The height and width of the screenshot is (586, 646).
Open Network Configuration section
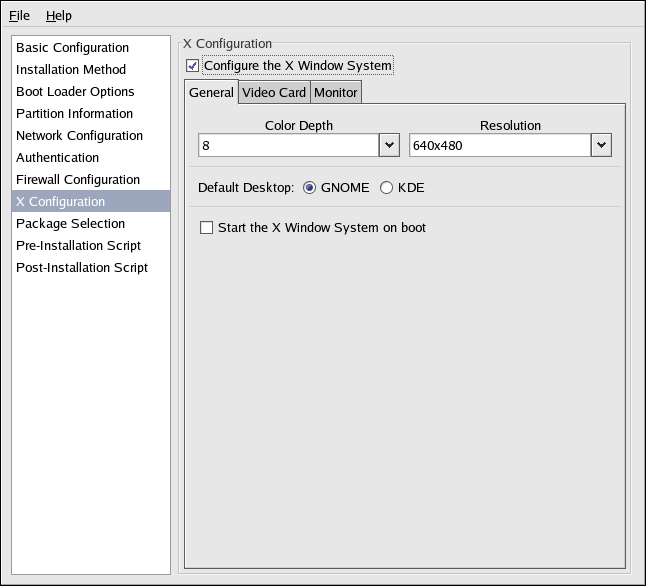79,135
